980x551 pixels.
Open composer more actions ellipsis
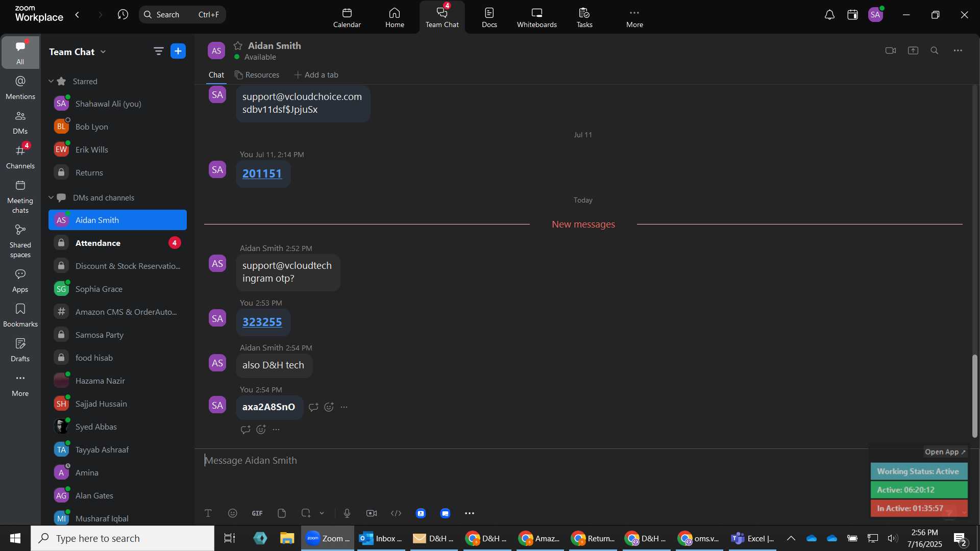point(470,513)
